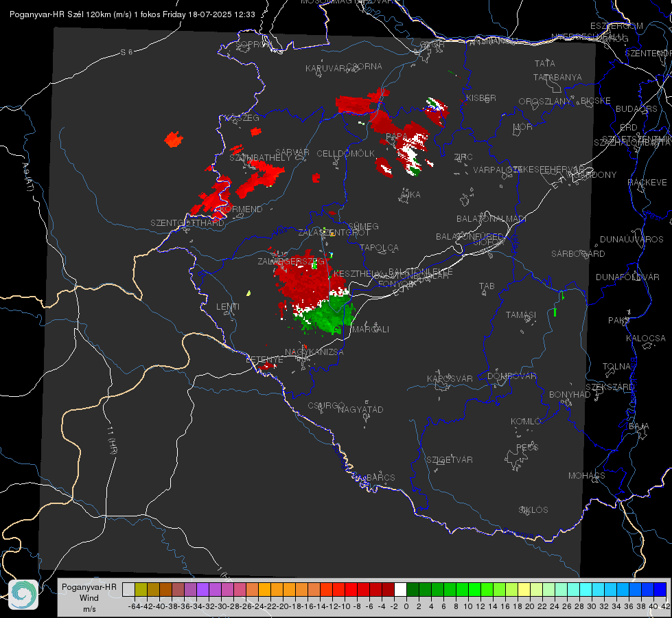The image size is (672, 618).
Task: Click the KORMEND town label
Action: click(x=241, y=209)
